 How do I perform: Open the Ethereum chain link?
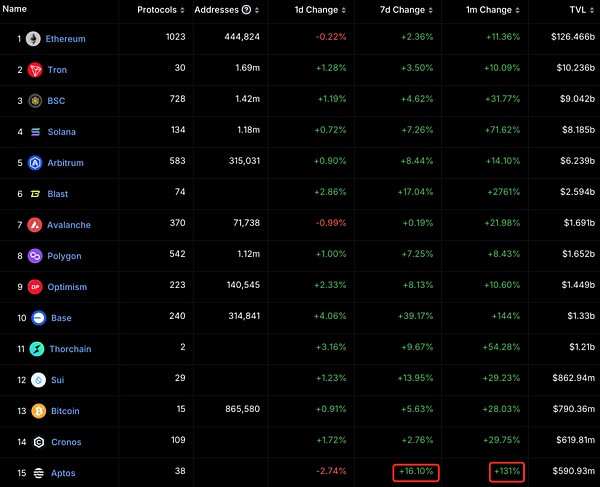tap(65, 39)
